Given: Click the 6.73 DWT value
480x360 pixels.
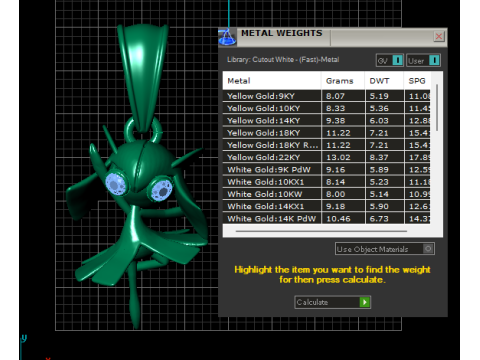Looking at the screenshot, I should point(379,219).
